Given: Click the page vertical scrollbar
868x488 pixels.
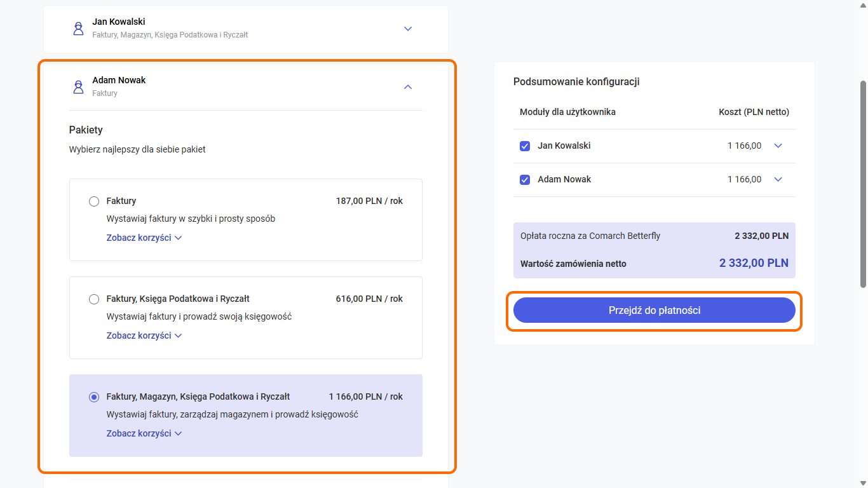Looking at the screenshot, I should pyautogui.click(x=863, y=184).
